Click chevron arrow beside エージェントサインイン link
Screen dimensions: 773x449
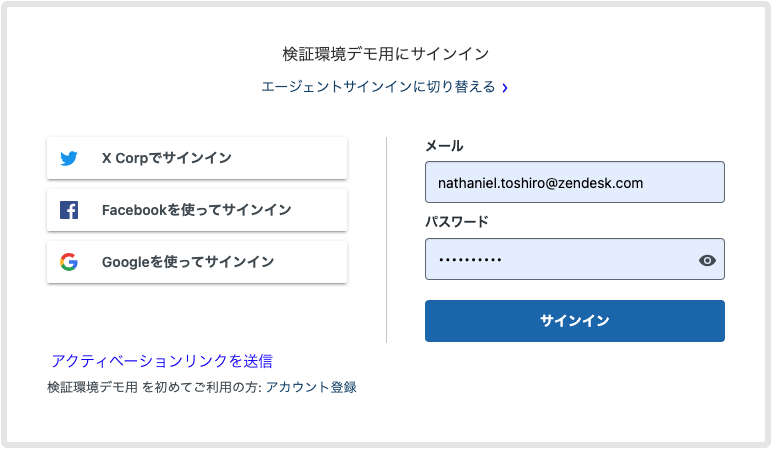pos(505,88)
